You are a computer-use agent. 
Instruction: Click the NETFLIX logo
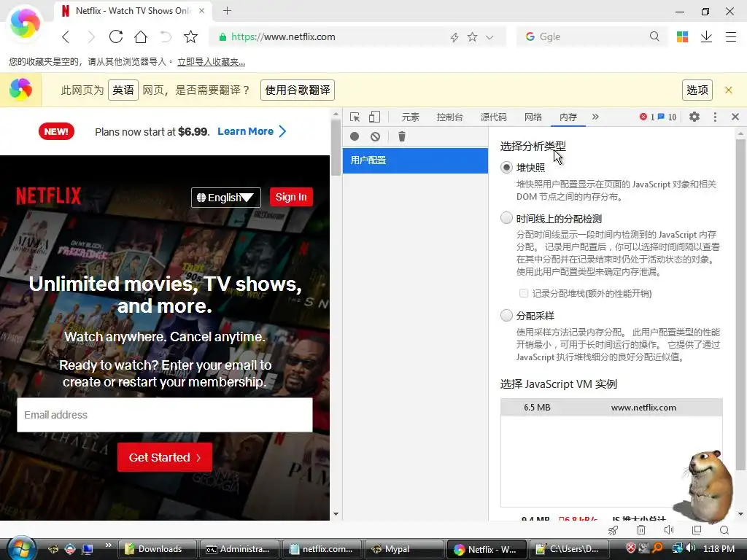[x=49, y=196]
